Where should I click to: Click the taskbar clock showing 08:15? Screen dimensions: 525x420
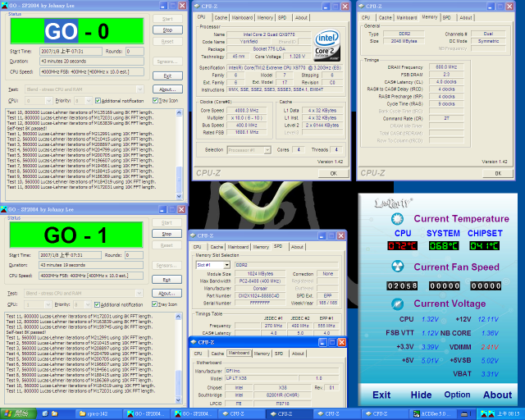pyautogui.click(x=509, y=414)
